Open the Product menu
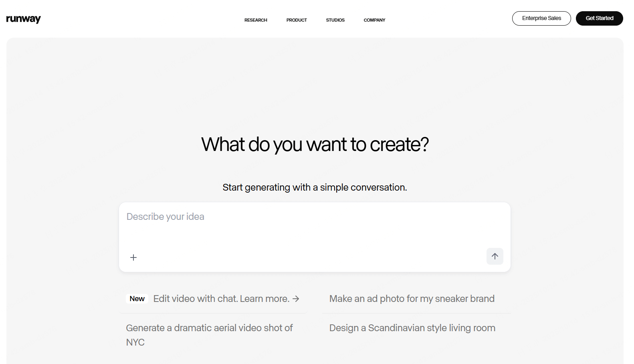The width and height of the screenshot is (634, 364). [297, 20]
